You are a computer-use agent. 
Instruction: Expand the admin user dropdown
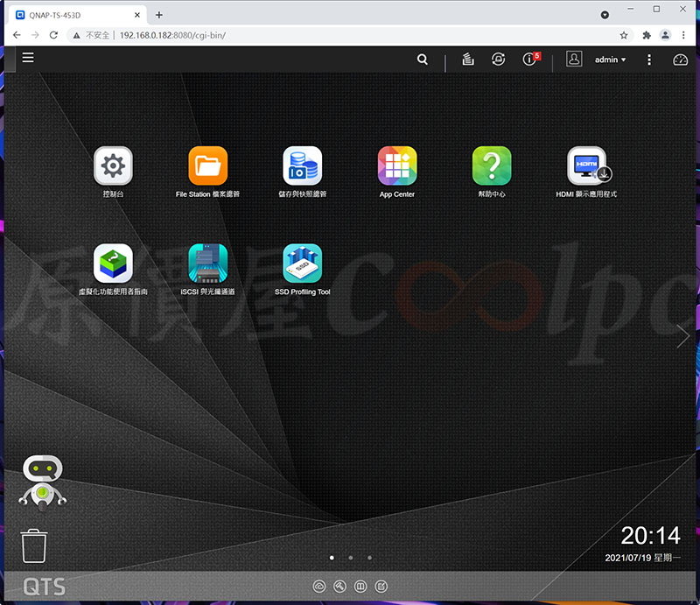coord(610,60)
